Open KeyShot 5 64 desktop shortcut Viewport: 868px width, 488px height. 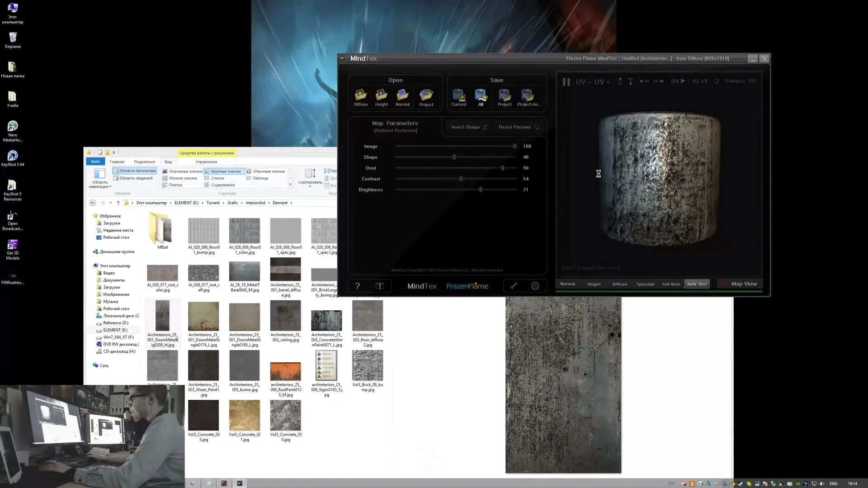point(13,158)
